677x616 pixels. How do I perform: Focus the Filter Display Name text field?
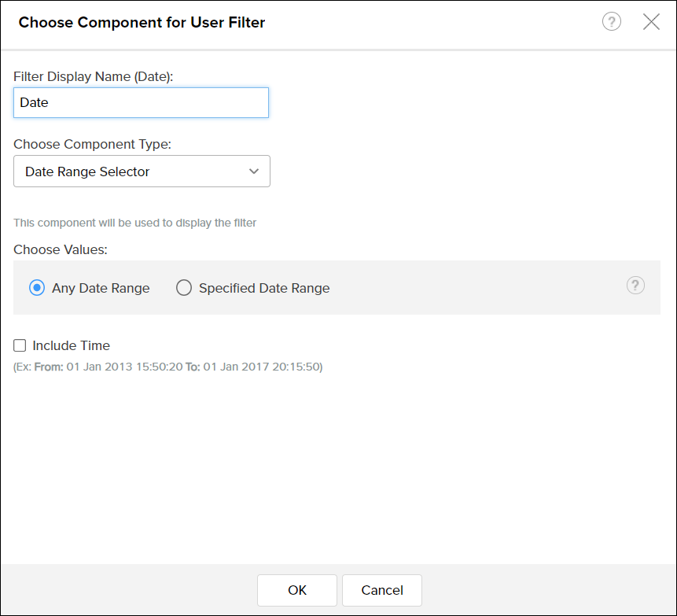click(141, 102)
